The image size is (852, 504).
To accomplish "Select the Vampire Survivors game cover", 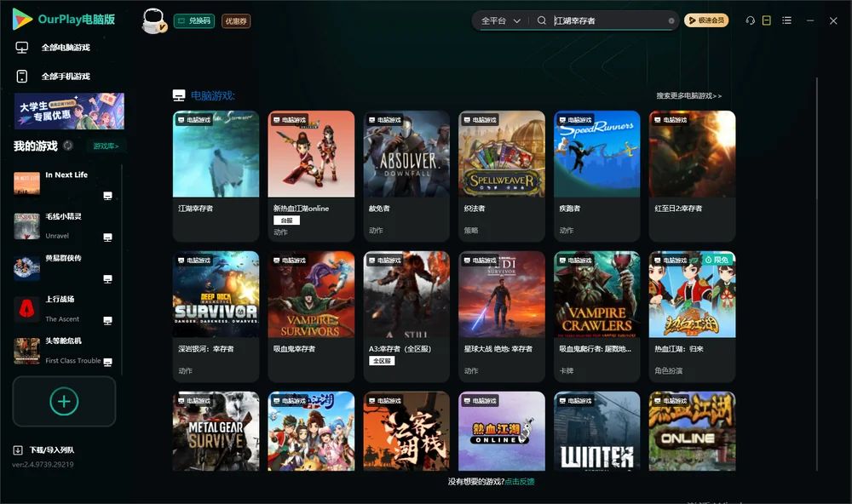I will point(311,294).
